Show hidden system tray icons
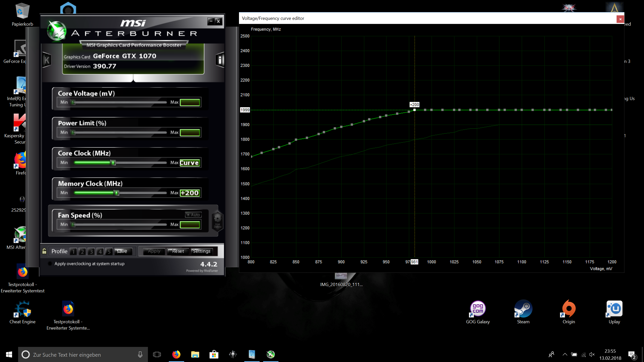 (x=565, y=354)
